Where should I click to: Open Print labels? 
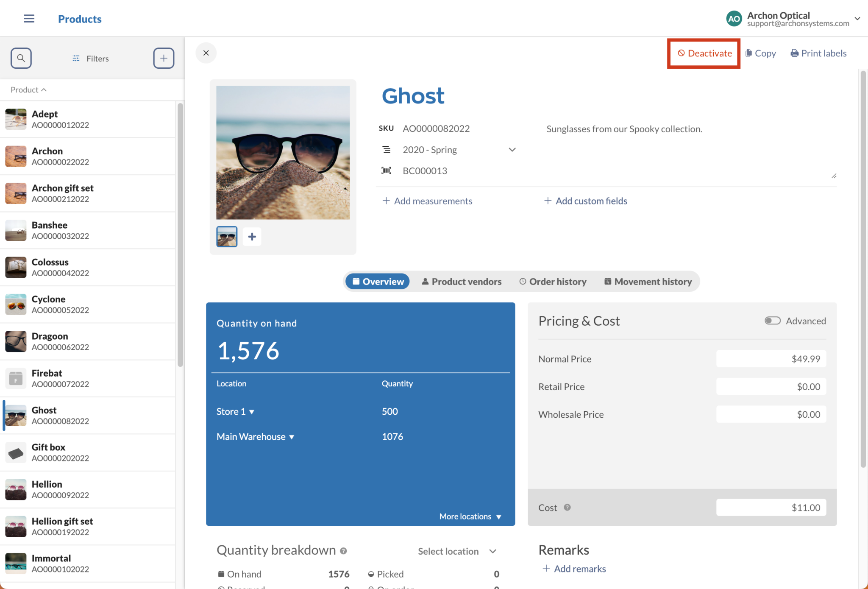point(818,53)
